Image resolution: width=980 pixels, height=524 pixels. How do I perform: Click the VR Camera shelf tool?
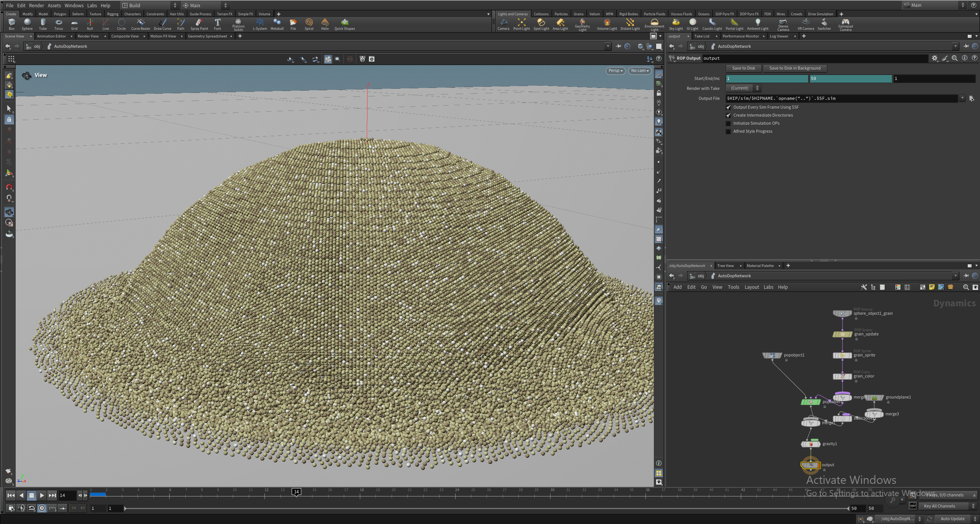click(805, 24)
